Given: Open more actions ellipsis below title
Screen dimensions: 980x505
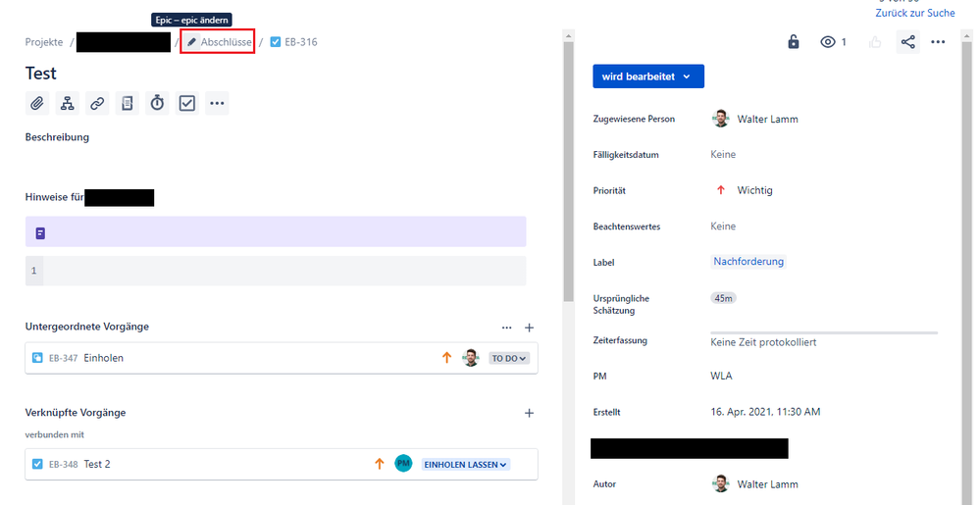Looking at the screenshot, I should point(217,103).
